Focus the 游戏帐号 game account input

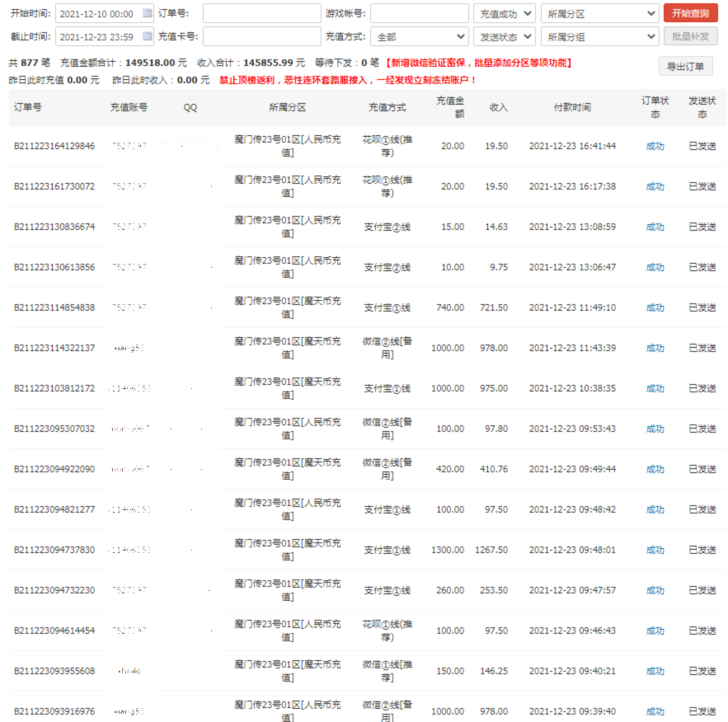tap(420, 13)
